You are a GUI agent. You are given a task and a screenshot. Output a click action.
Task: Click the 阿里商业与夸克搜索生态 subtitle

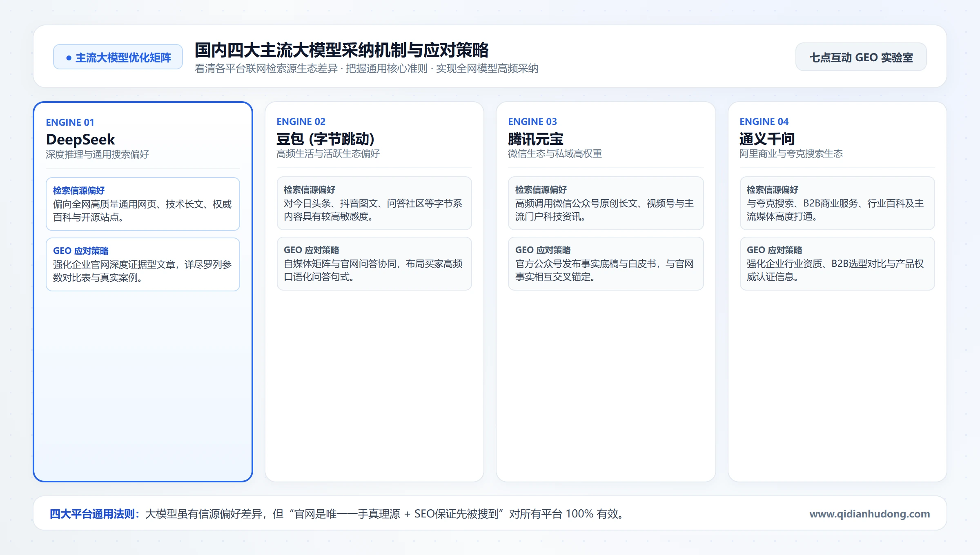pyautogui.click(x=791, y=153)
